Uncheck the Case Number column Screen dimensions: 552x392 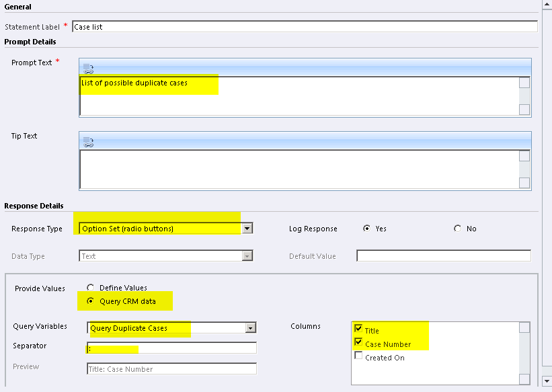359,344
